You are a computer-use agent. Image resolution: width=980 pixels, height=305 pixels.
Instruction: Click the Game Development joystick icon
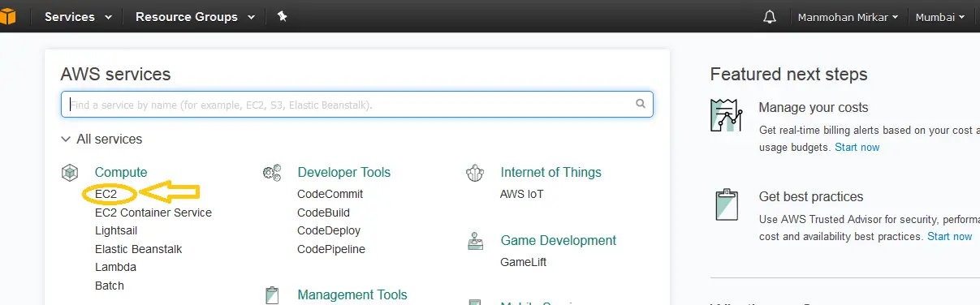[476, 241]
